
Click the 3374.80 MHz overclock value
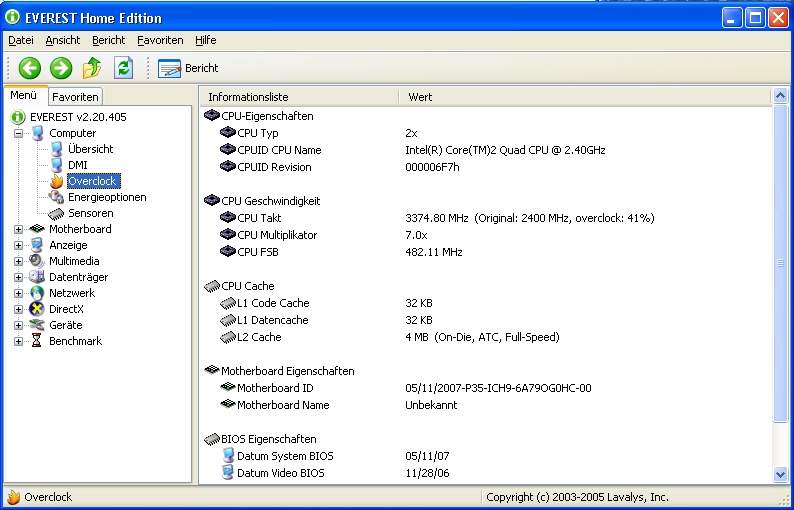[x=530, y=218]
